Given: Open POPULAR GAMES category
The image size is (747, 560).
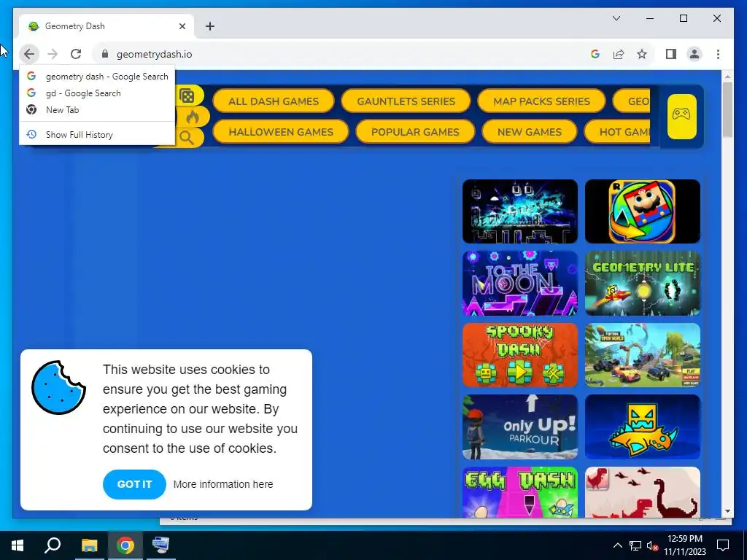Looking at the screenshot, I should (x=415, y=132).
